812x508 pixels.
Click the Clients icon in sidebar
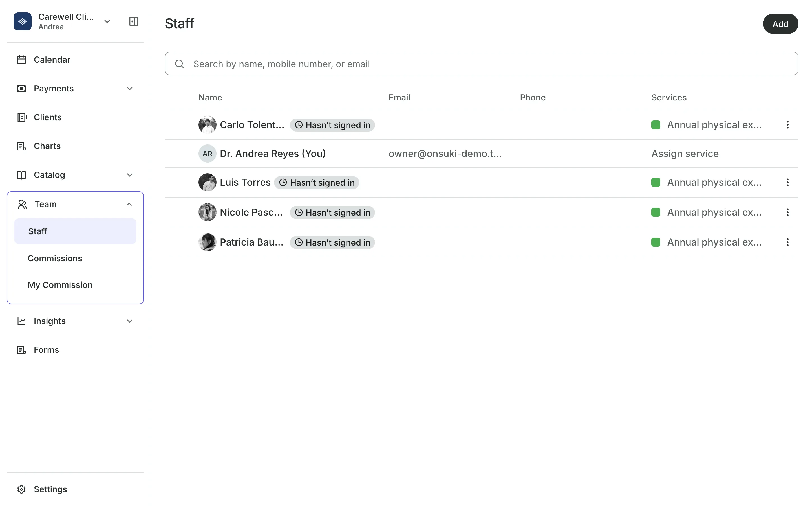pyautogui.click(x=21, y=117)
